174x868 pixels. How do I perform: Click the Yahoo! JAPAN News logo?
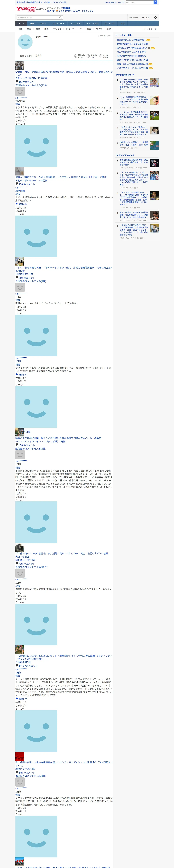coord(31,9)
